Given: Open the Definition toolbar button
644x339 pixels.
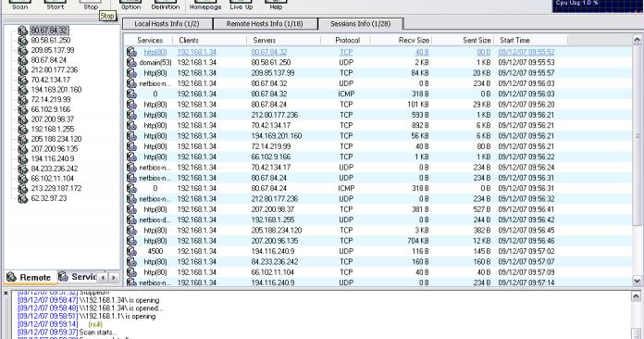Looking at the screenshot, I should 165,6.
